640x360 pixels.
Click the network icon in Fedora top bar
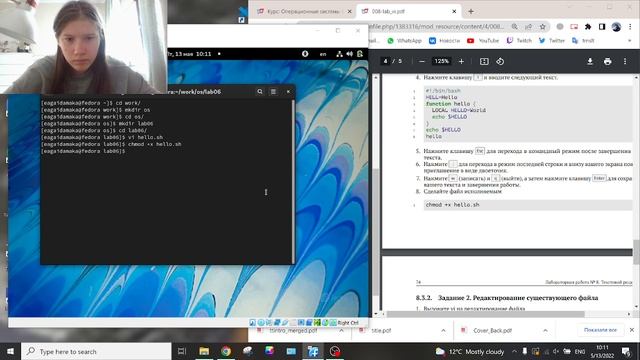339,54
